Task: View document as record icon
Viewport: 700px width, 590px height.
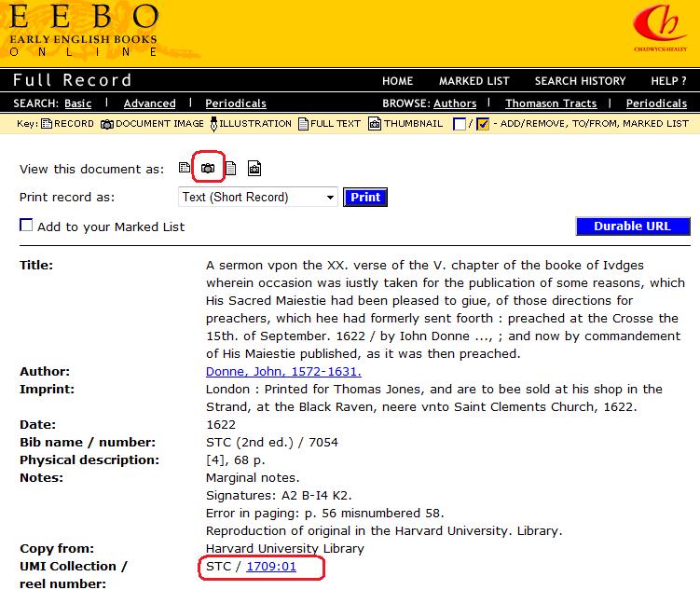Action: click(x=184, y=168)
